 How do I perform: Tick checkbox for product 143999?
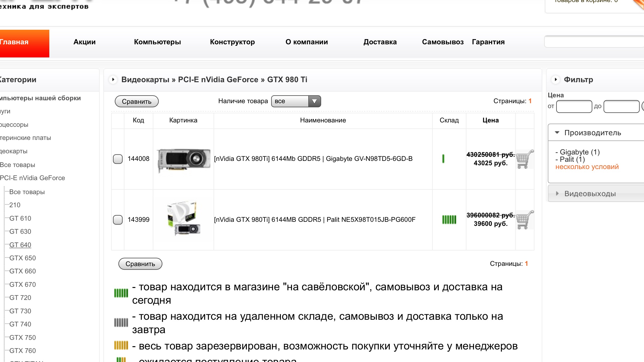pyautogui.click(x=118, y=219)
